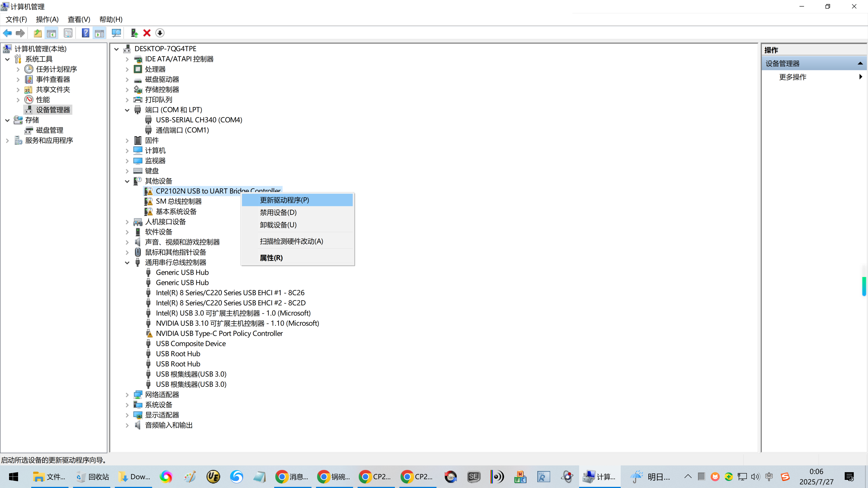This screenshot has width=868, height=488.
Task: Select USB Composite Device entry
Action: pyautogui.click(x=191, y=343)
